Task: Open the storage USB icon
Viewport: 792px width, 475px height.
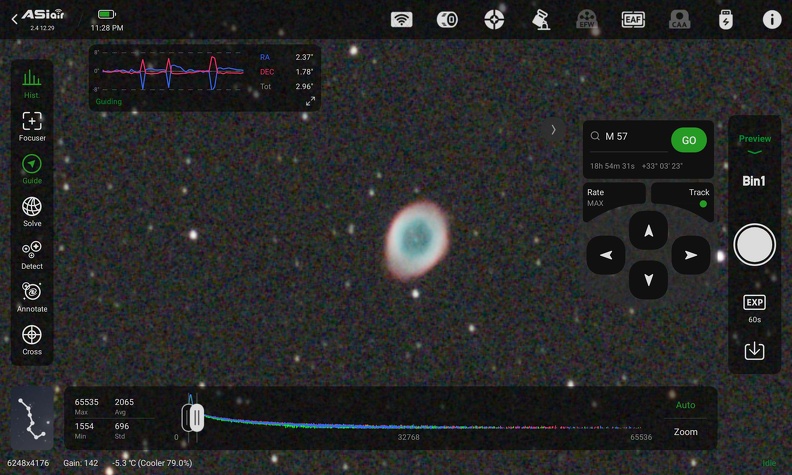Action: tap(726, 20)
